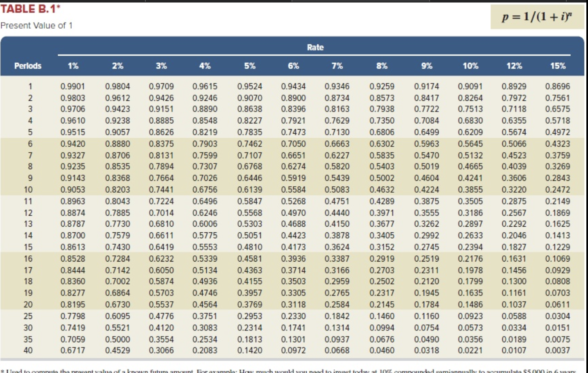
Task: Click 0.2472 in period 10 under 15%
Action: coord(557,190)
